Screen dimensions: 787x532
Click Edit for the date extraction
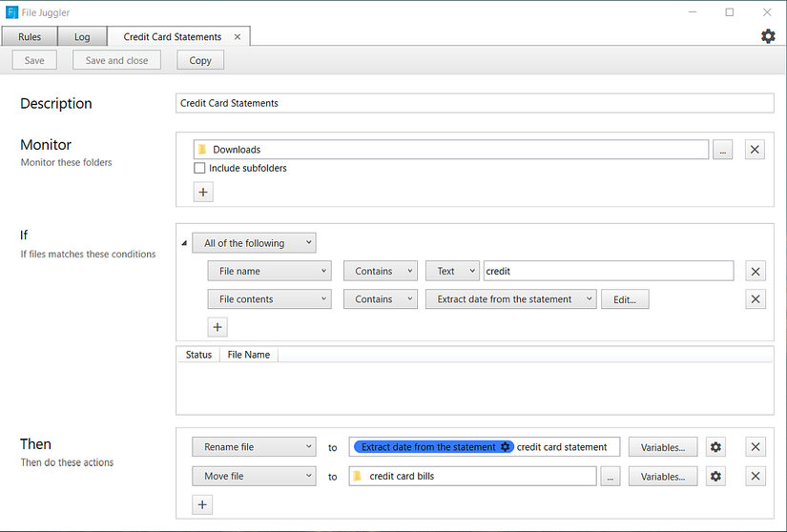click(x=625, y=299)
